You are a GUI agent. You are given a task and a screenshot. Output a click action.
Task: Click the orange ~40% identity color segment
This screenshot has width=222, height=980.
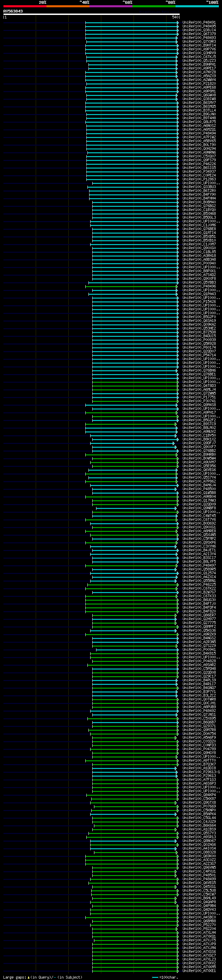[68, 6]
